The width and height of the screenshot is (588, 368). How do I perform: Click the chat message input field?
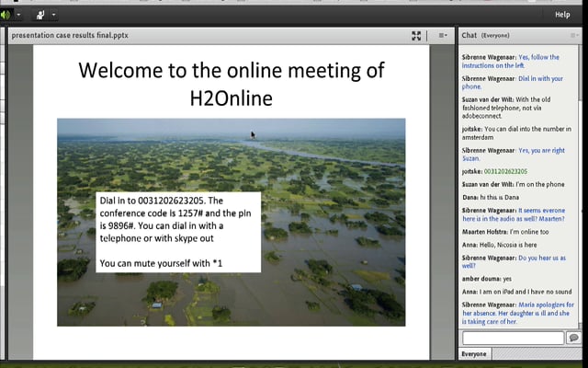pyautogui.click(x=513, y=338)
